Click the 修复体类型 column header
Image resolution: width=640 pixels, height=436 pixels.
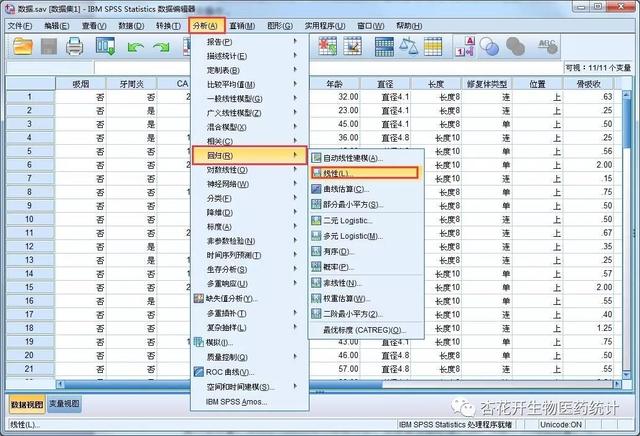487,84
